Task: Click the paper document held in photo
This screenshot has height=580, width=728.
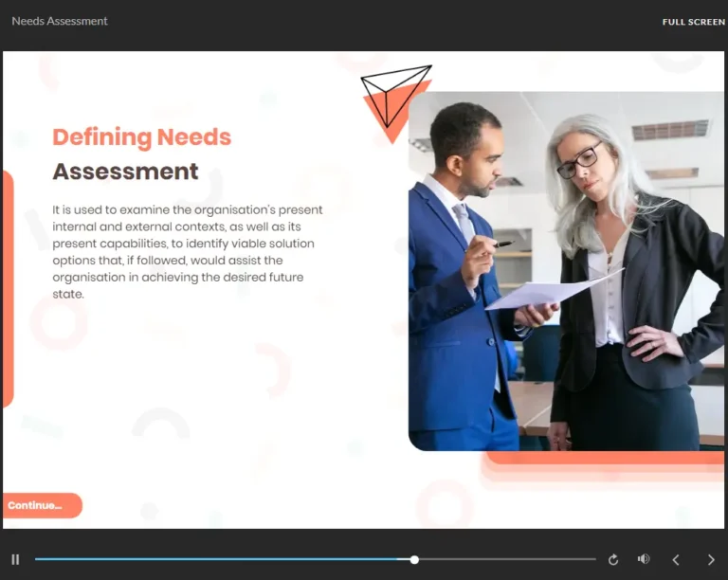Action: [x=550, y=292]
